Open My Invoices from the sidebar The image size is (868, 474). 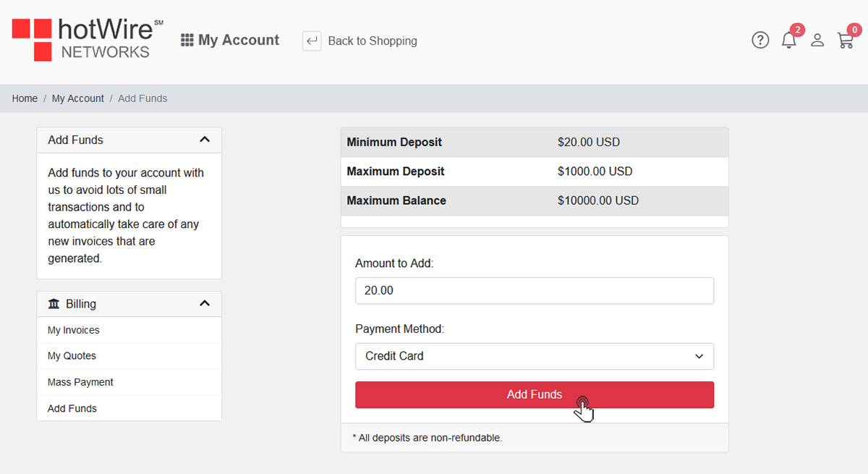coord(73,330)
